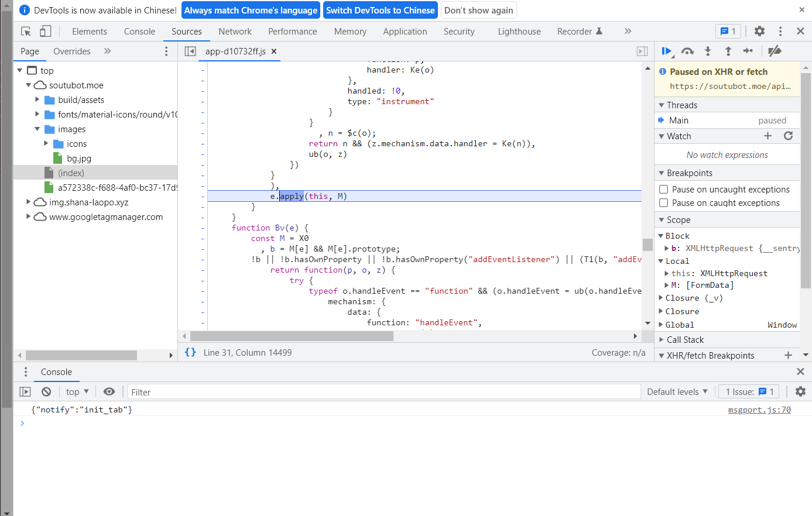Image resolution: width=812 pixels, height=516 pixels.
Task: Open the JavaScript context top dropdown
Action: (x=77, y=392)
